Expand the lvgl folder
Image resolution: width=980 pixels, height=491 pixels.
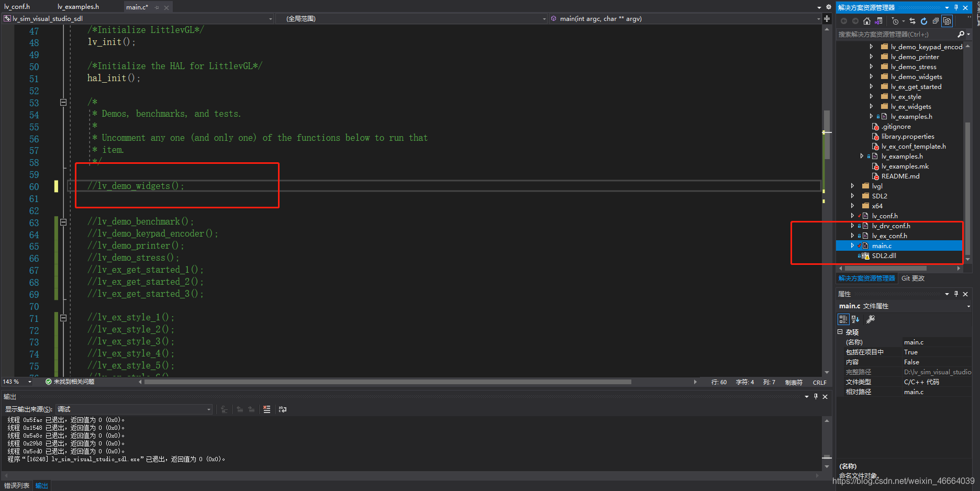(x=853, y=186)
